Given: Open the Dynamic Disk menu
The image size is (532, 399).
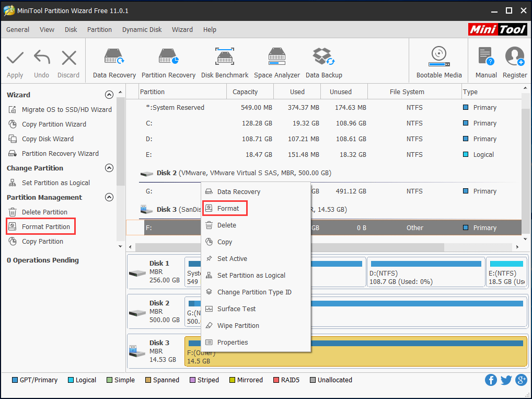Looking at the screenshot, I should (x=142, y=29).
